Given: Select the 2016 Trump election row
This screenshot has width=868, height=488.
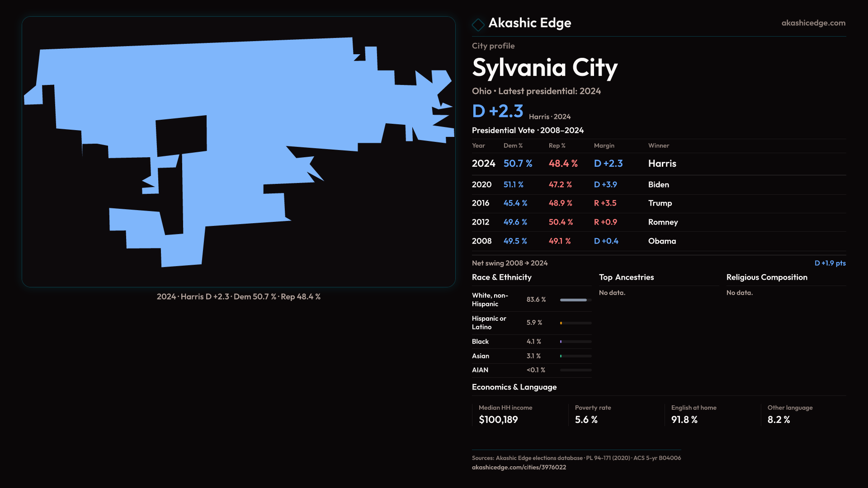Looking at the screenshot, I should [x=658, y=203].
